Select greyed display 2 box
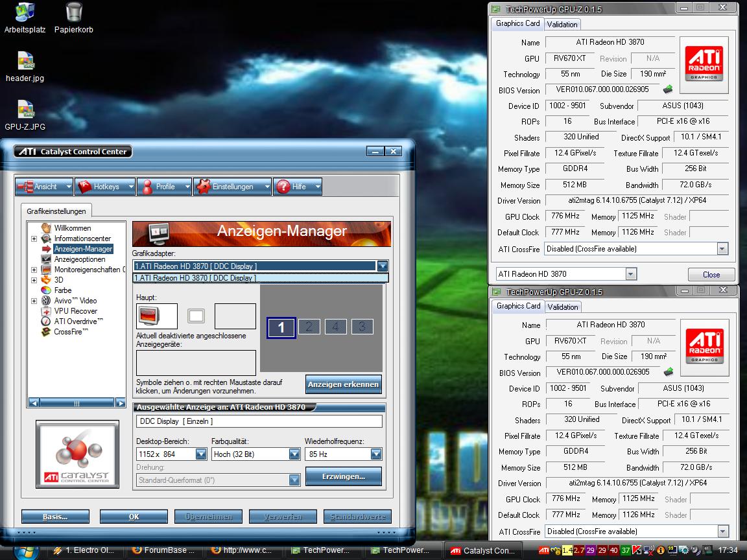The height and width of the screenshot is (560, 747). coord(309,327)
